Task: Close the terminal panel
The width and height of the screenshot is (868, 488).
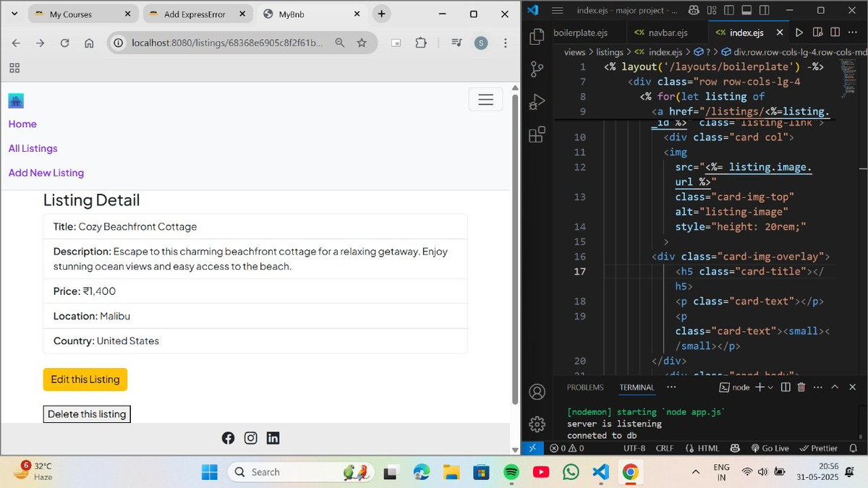Action: tap(851, 388)
